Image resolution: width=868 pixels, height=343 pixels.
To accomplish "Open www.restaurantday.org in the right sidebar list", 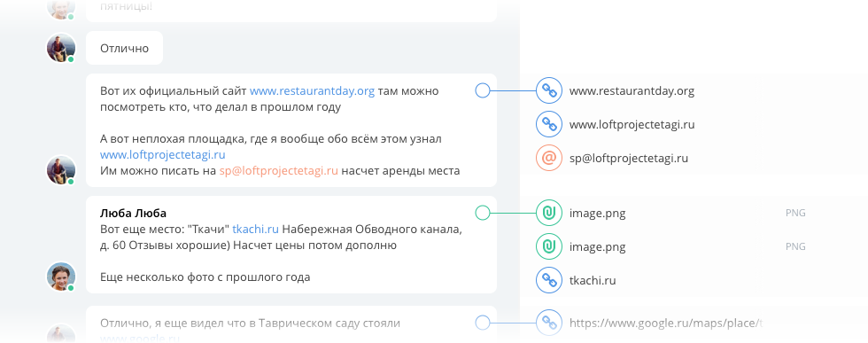I will pos(632,91).
